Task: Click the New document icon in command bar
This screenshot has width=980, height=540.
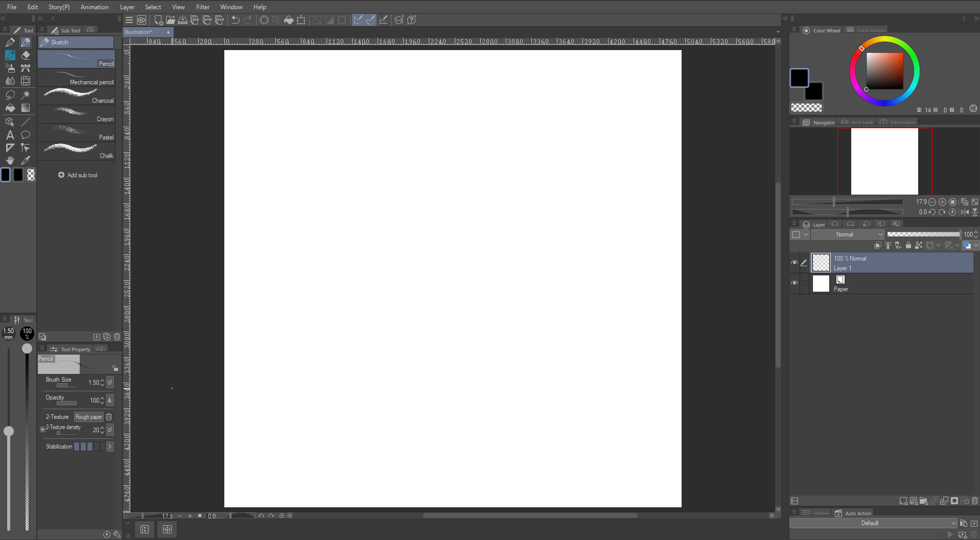Action: 158,20
